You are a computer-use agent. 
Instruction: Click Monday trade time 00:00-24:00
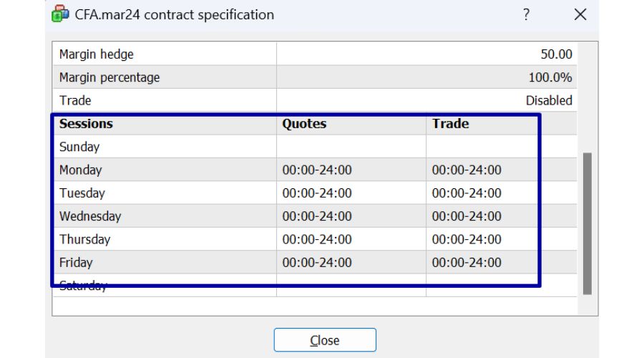(467, 170)
